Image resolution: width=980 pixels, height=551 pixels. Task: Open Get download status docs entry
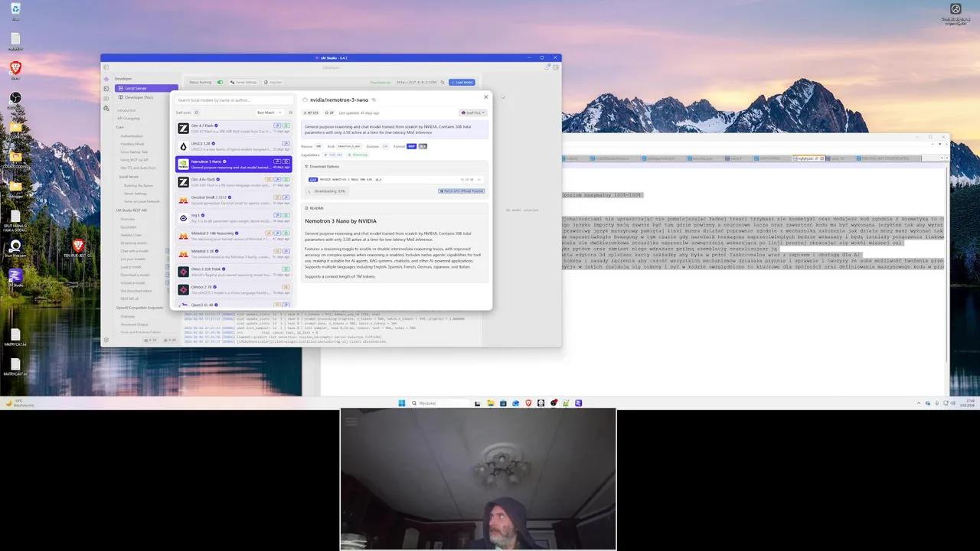tap(136, 291)
